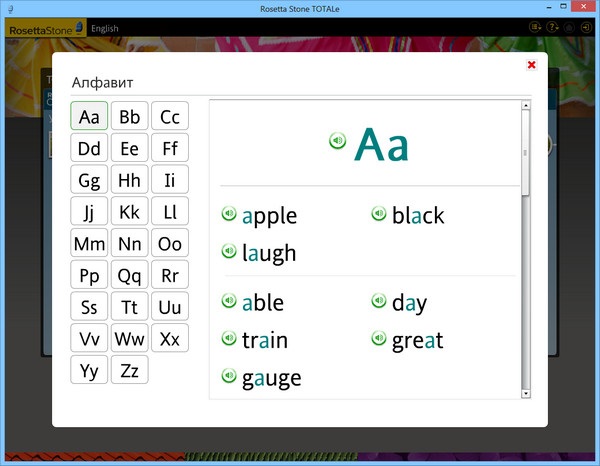Open the help menu question mark icon
This screenshot has width=600, height=466.
click(552, 27)
